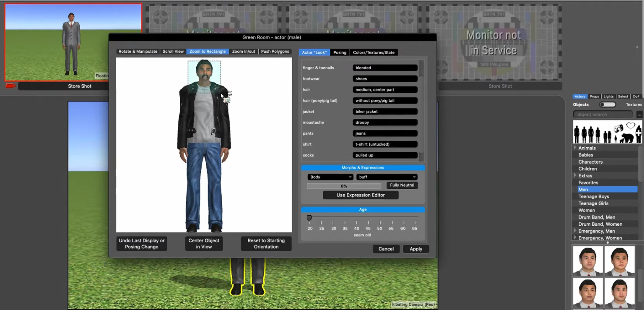The width and height of the screenshot is (644, 310).
Task: Click the woman silhouette icon
Action: 584,133
